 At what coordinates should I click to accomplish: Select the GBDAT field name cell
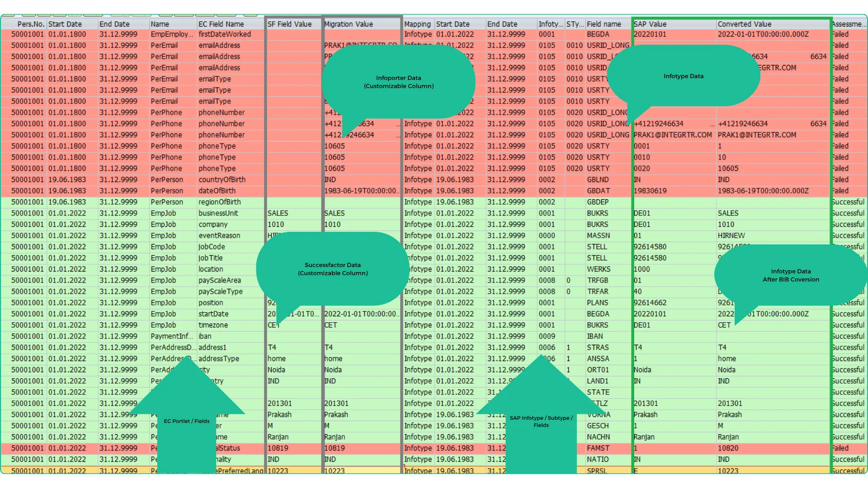tap(608, 191)
